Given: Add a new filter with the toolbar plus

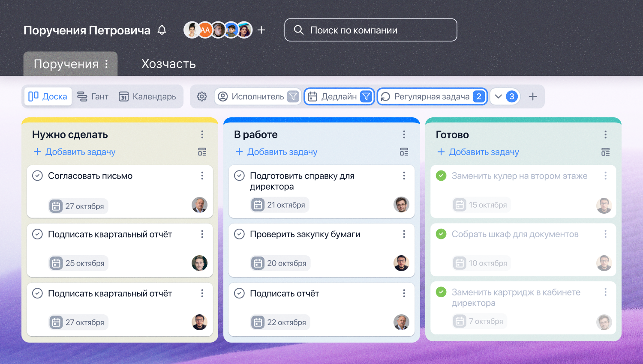Looking at the screenshot, I should [x=533, y=96].
